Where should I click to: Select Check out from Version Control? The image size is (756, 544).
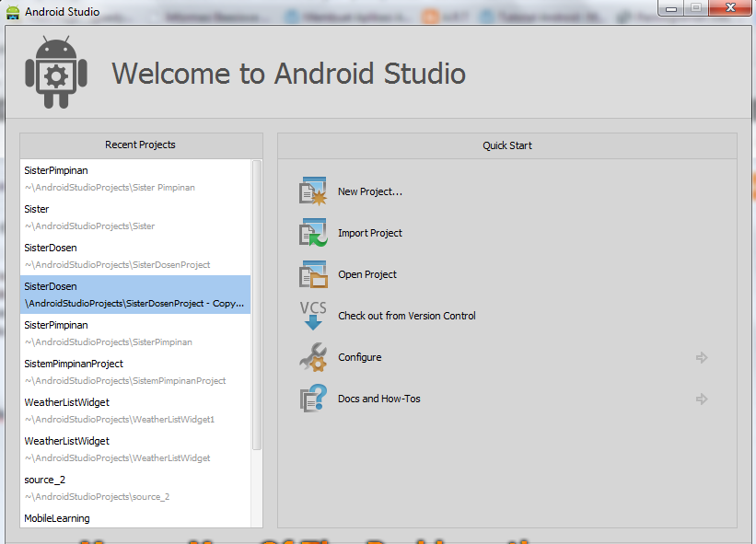[406, 316]
